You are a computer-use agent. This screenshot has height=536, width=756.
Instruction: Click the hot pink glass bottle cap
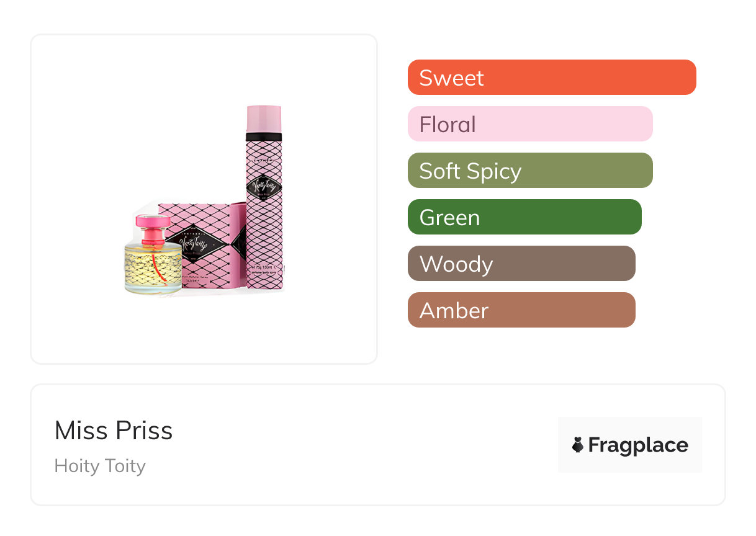point(151,224)
